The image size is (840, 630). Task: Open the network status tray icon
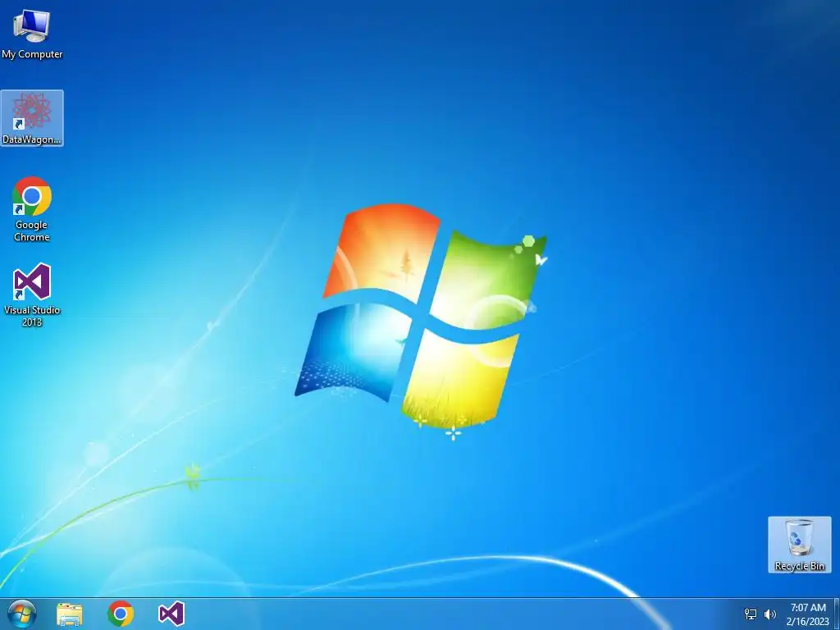[751, 614]
